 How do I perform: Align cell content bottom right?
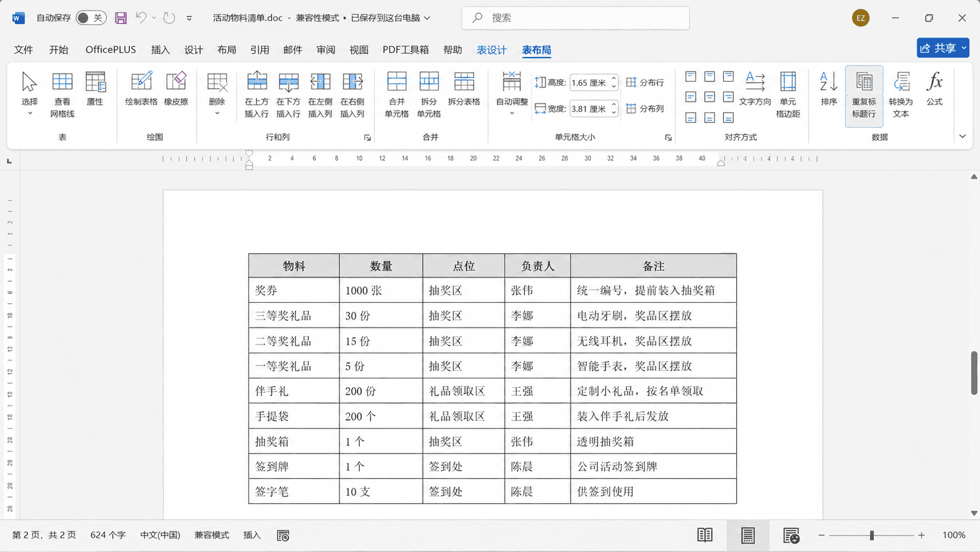pyautogui.click(x=729, y=117)
